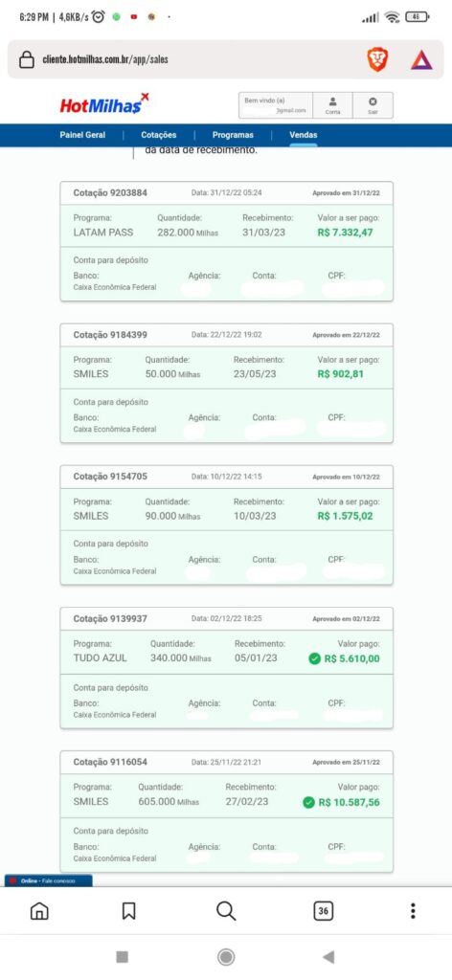Open the 36 tabs switcher
The image size is (452, 980).
[324, 911]
